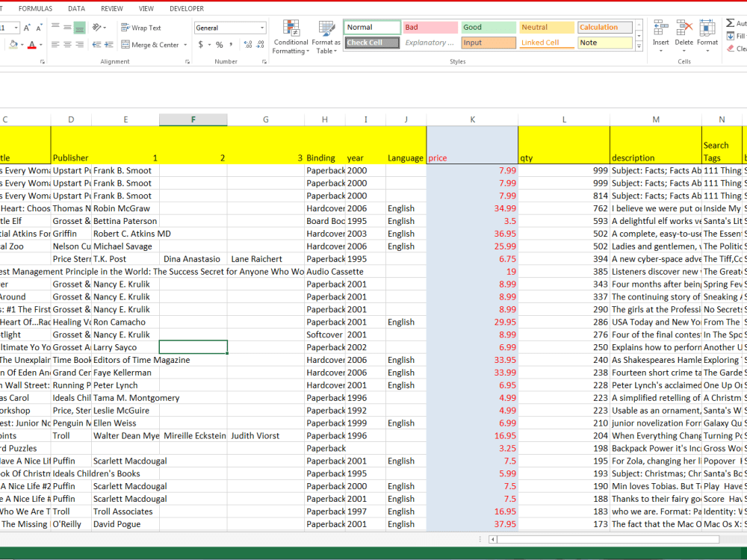Open Number dialog launcher
The height and width of the screenshot is (560, 747).
264,62
